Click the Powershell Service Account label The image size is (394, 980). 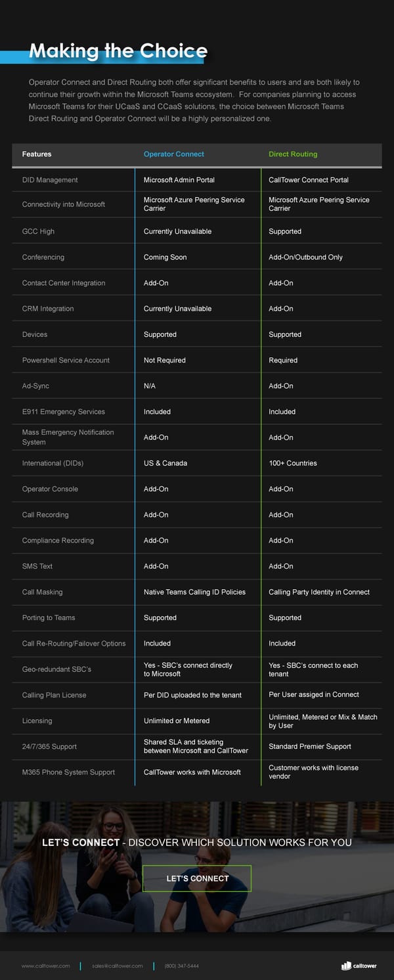(66, 360)
